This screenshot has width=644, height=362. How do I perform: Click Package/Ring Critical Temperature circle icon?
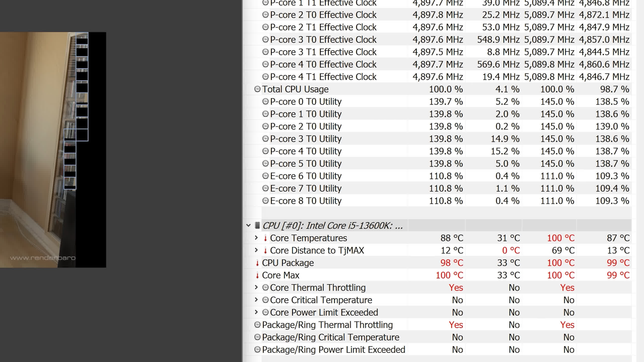(x=257, y=337)
